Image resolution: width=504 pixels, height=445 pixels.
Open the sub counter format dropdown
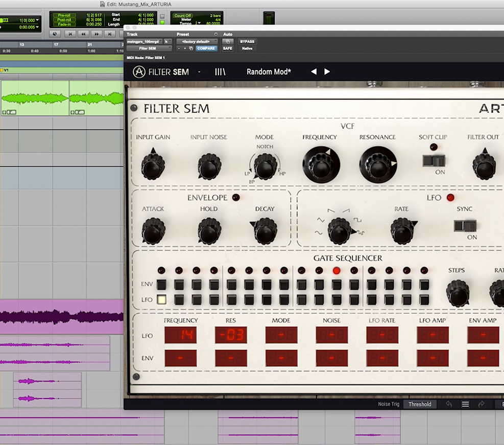pyautogui.click(x=37, y=27)
